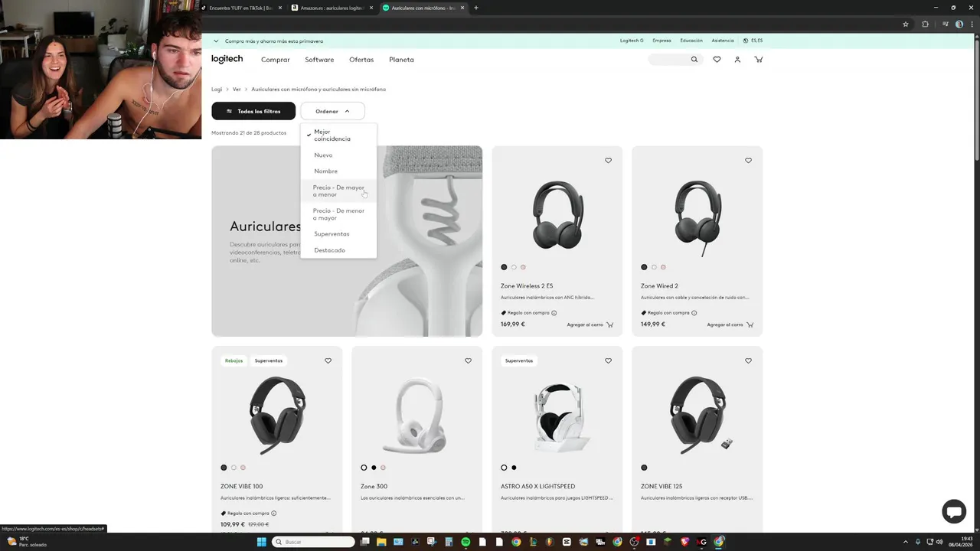Click the search magnifier icon in Logitech header

(694, 60)
